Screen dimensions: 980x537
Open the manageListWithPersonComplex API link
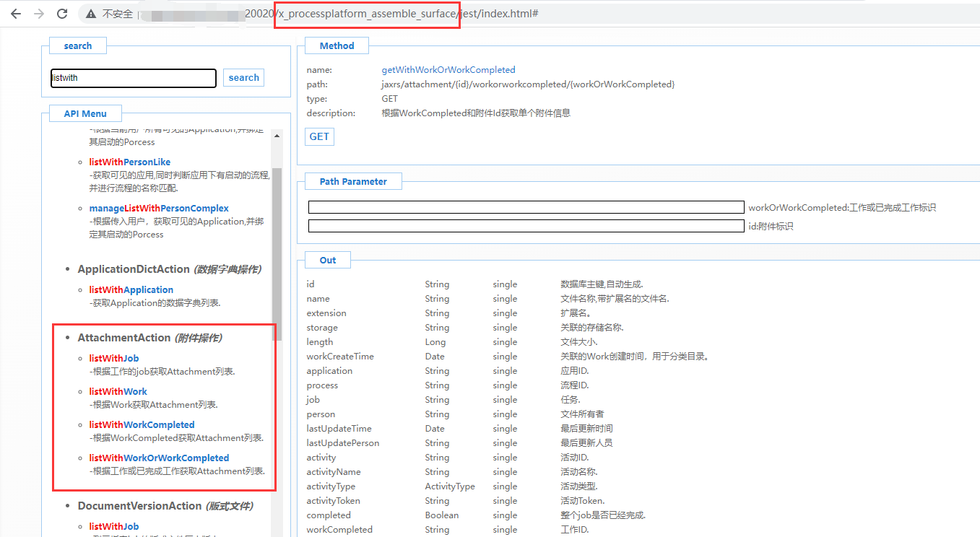(158, 208)
